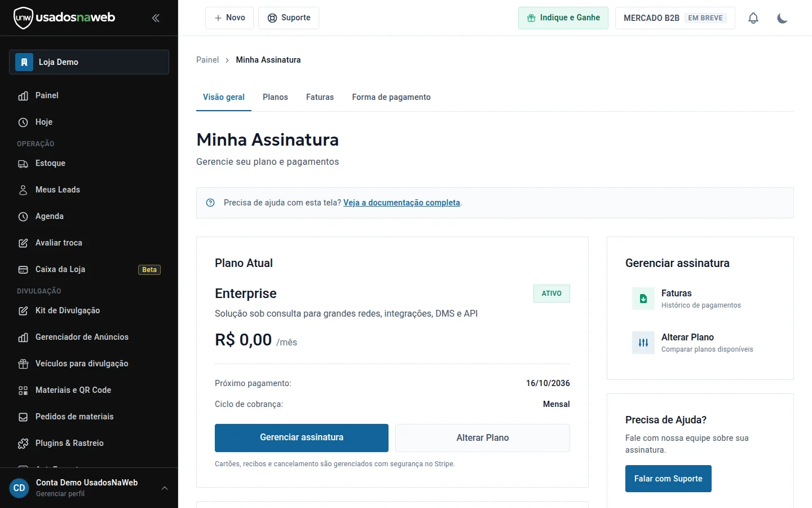Click the Pedidos de materiais inbox icon
Screen dimensions: 812x508
pos(23,417)
